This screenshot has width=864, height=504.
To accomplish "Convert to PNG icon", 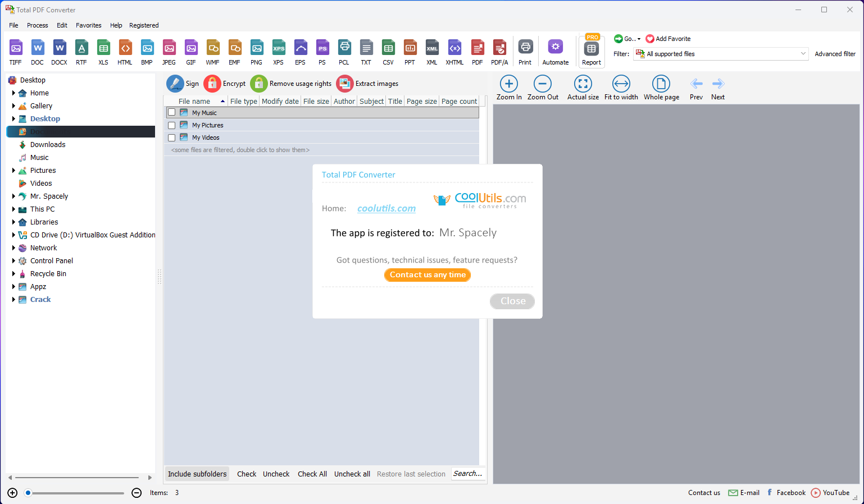I will click(x=257, y=52).
